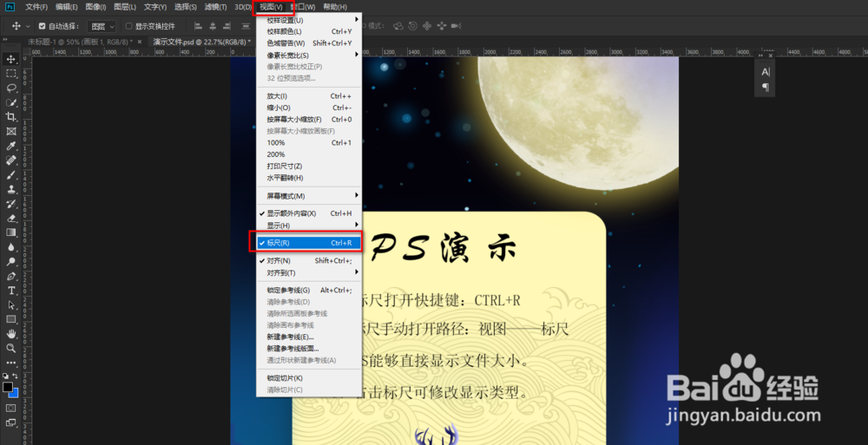Select the Hand tool

click(11, 334)
